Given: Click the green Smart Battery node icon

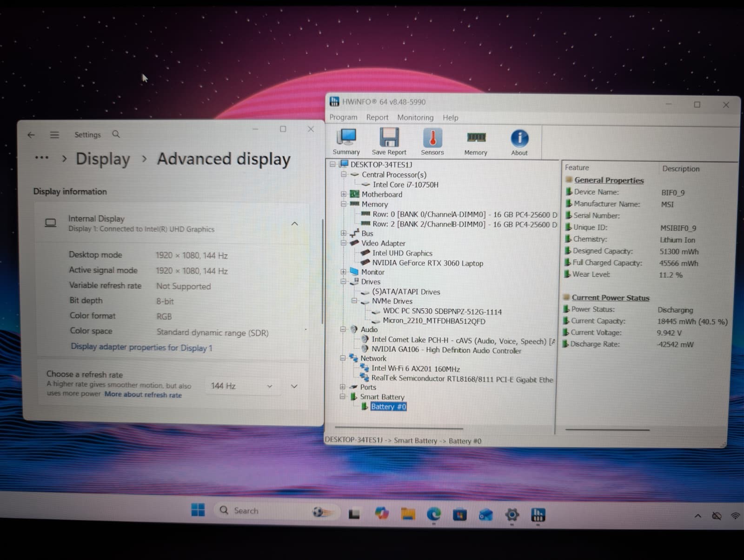Looking at the screenshot, I should tap(354, 396).
